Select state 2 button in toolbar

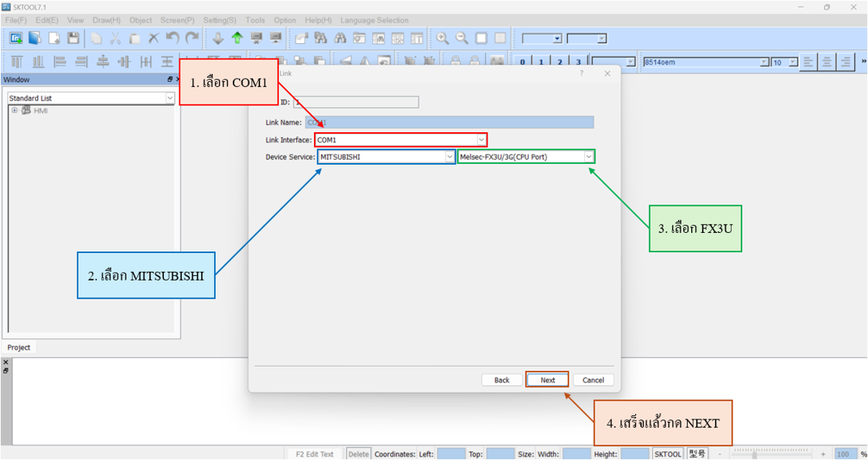click(x=559, y=62)
